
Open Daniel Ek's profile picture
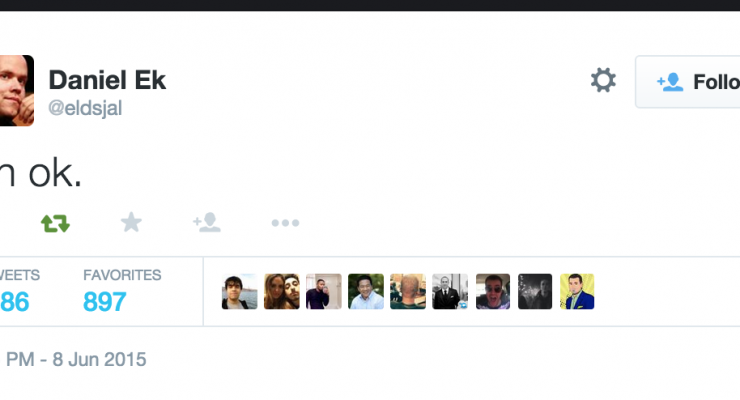(16, 90)
